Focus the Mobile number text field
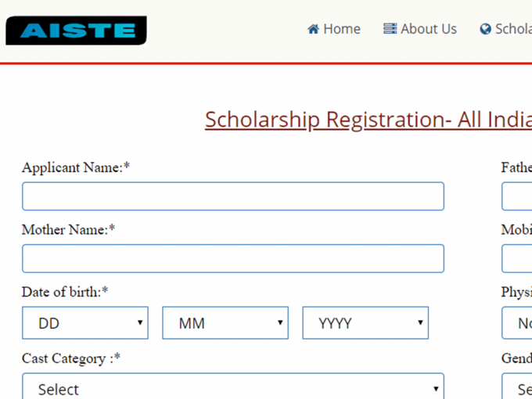 point(516,258)
